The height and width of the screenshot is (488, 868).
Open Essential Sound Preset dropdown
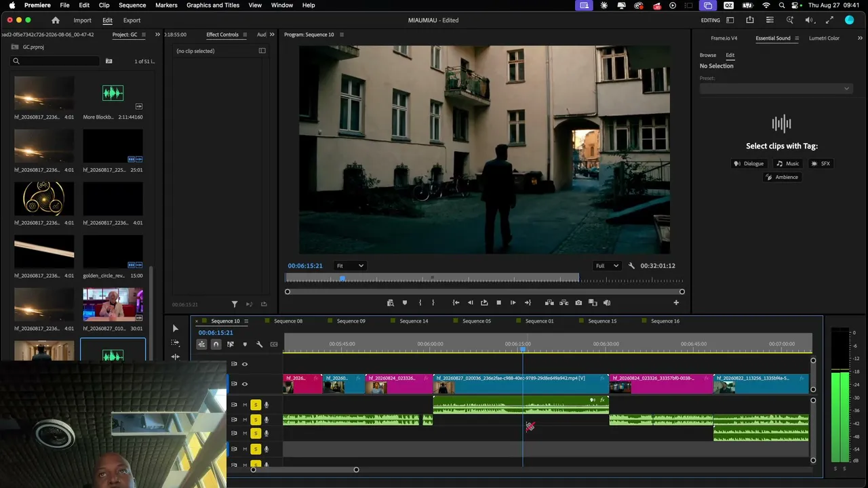pyautogui.click(x=776, y=89)
